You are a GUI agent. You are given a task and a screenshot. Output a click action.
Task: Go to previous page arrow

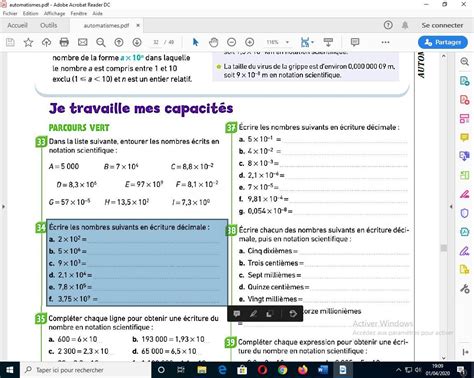coord(119,42)
